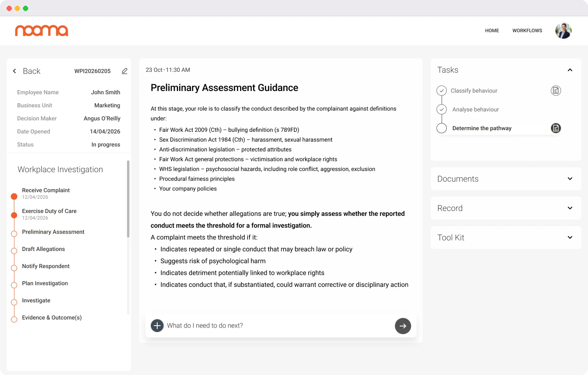The image size is (588, 375).
Task: Click the 23 Oct 11:30 AM timestamp
Action: 168,70
